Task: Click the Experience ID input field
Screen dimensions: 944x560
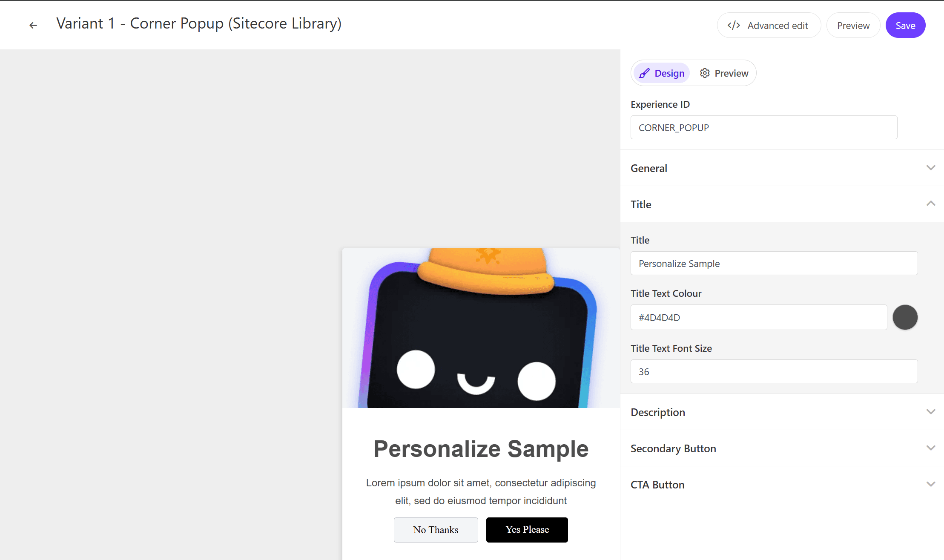Action: 763,127
